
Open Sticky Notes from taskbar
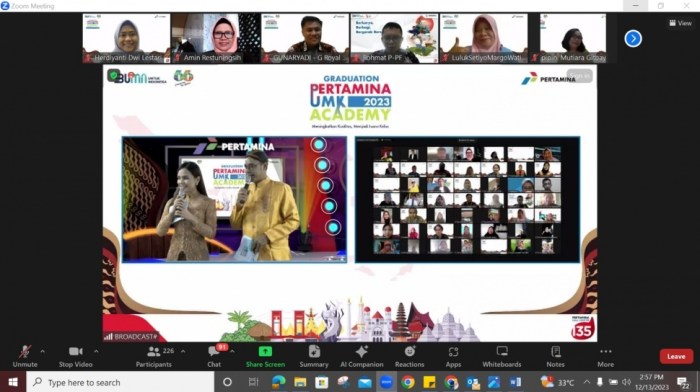click(x=429, y=382)
